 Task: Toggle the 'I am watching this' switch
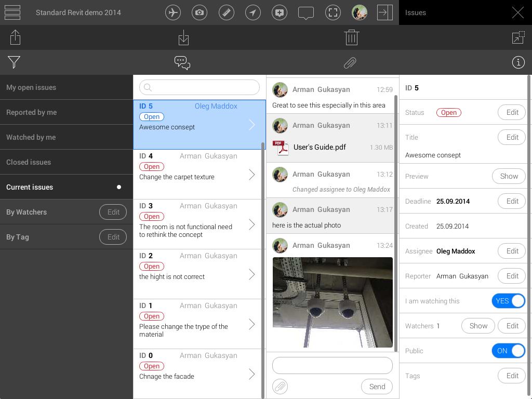click(x=508, y=301)
